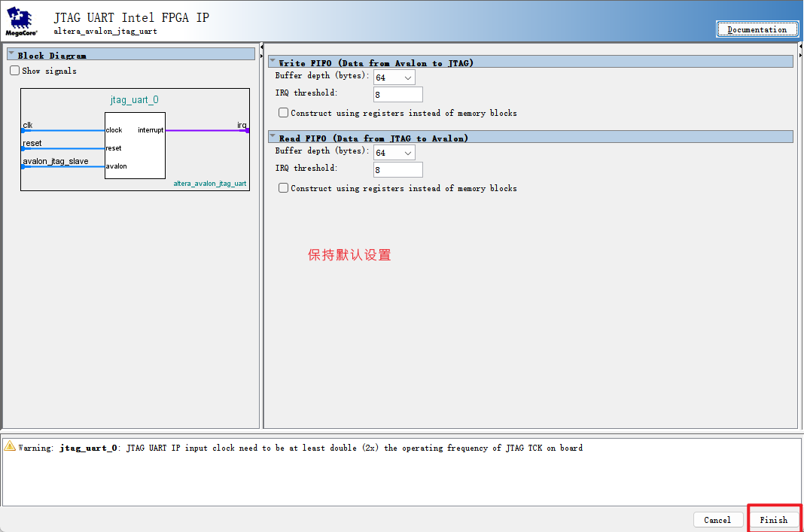The image size is (804, 532).
Task: Click the jtag_uart_0 title in block diagram
Action: [134, 100]
